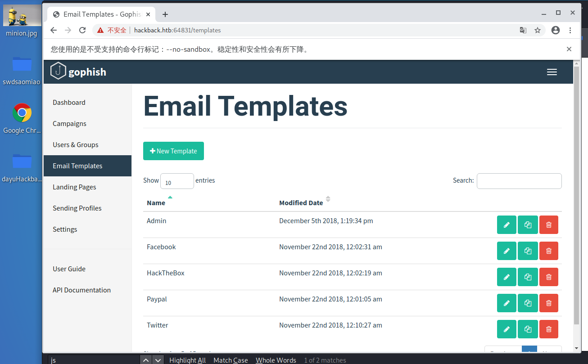This screenshot has width=588, height=364.
Task: Edit the HackTheBox template with the pencil icon
Action: tap(507, 277)
